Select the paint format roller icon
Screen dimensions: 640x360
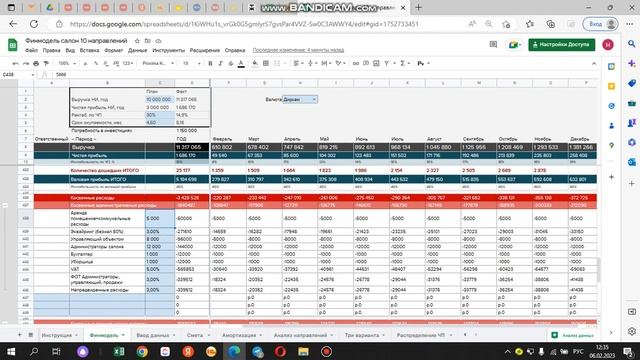(46, 64)
